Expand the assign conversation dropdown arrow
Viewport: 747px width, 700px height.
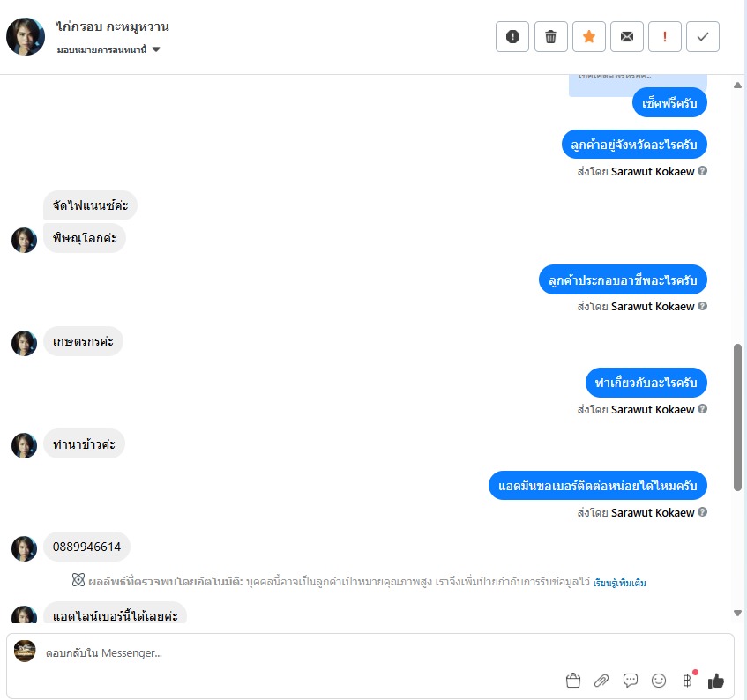click(156, 49)
